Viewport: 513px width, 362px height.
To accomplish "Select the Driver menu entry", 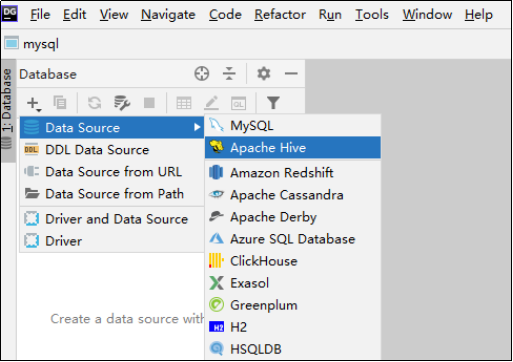I will coord(112,241).
